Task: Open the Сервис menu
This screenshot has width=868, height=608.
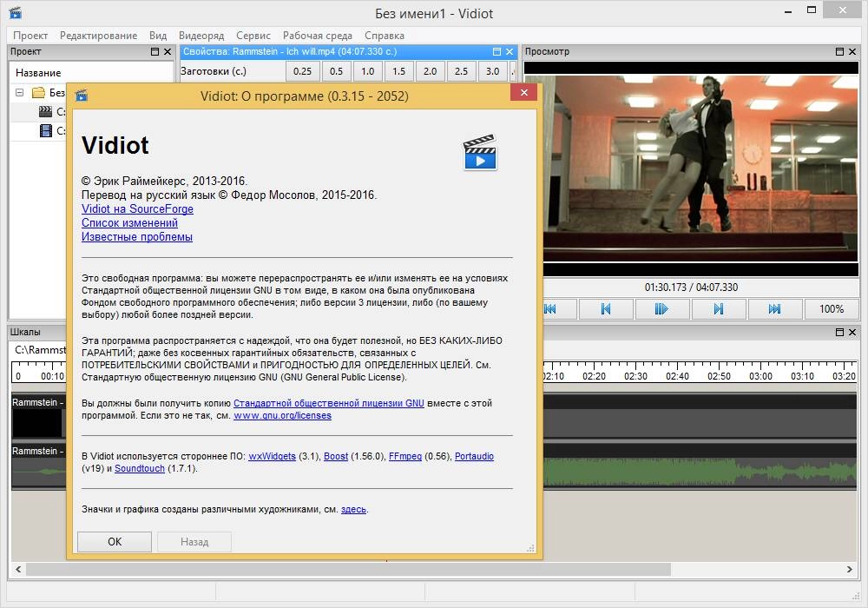Action: coord(253,36)
